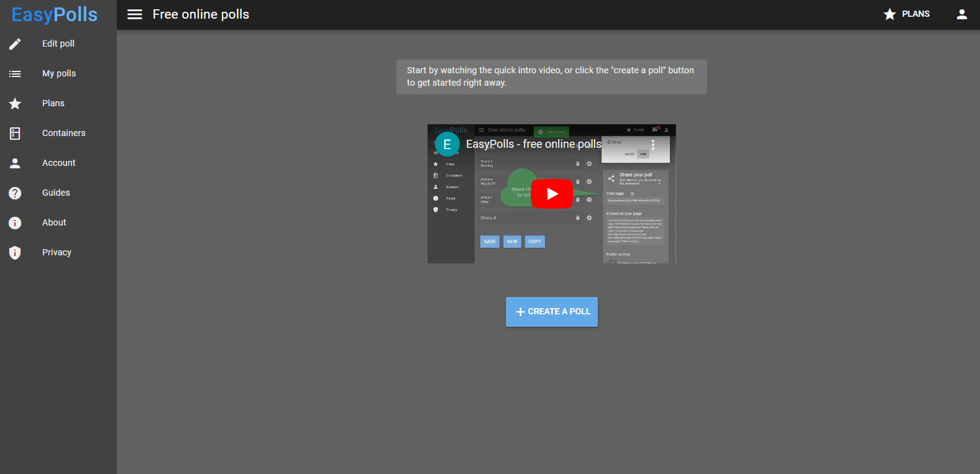Click the star icon beside Plans in sidebar
Image resolution: width=980 pixels, height=474 pixels.
pyautogui.click(x=15, y=103)
